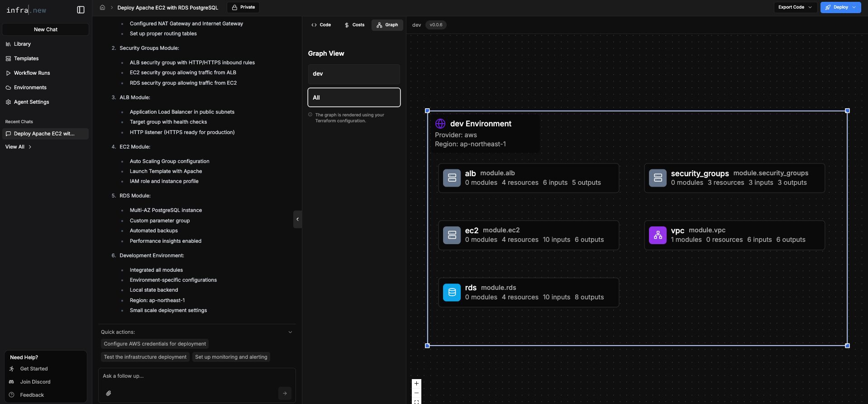Open the Export Code dropdown
This screenshot has height=404, width=868.
point(795,7)
